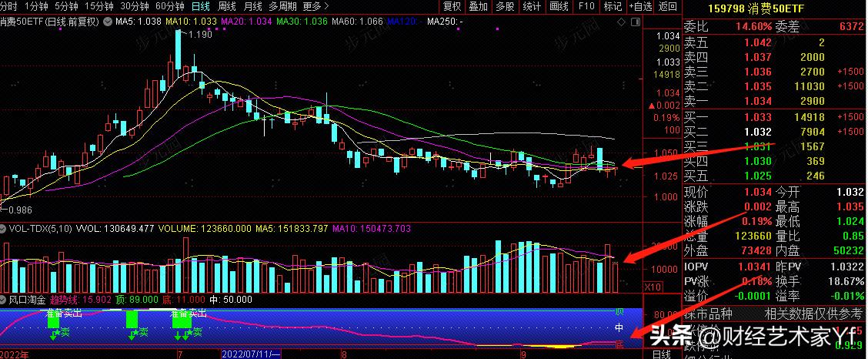This screenshot has width=868, height=359.
Task: Open the 多周期 multi-period view
Action: pos(283,7)
